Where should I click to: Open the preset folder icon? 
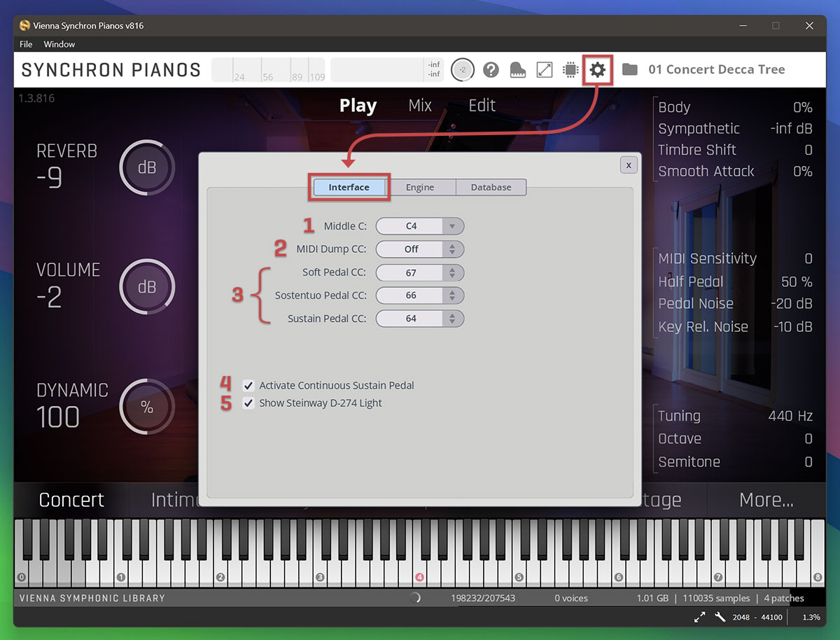629,69
